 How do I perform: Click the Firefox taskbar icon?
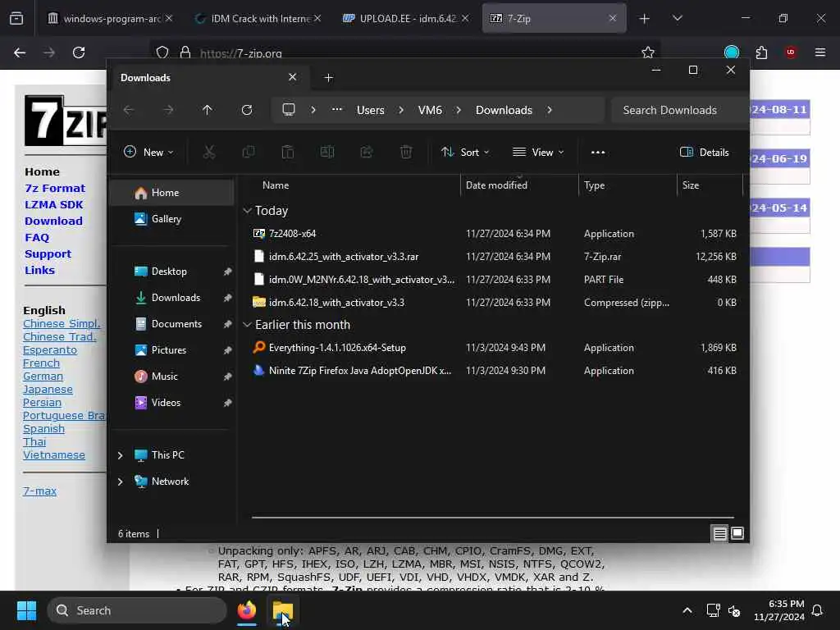coord(247,610)
